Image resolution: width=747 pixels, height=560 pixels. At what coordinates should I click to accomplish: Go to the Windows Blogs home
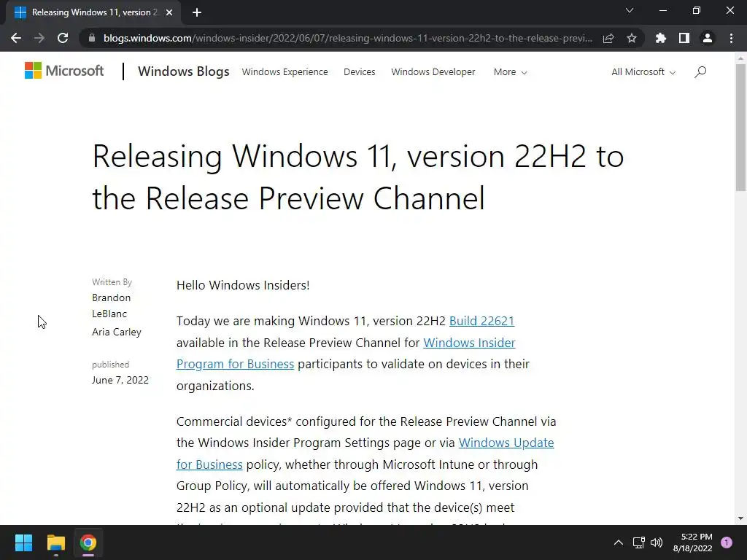[183, 71]
